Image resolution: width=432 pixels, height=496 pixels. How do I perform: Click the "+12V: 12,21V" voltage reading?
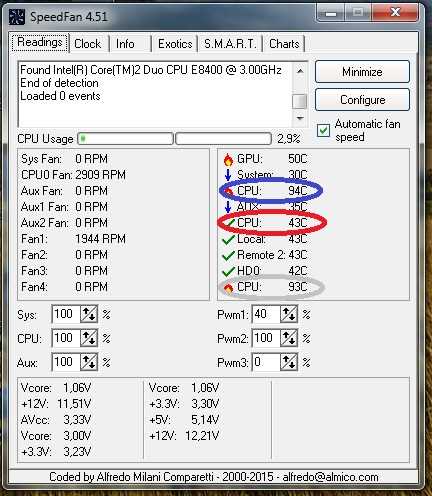pyautogui.click(x=184, y=436)
